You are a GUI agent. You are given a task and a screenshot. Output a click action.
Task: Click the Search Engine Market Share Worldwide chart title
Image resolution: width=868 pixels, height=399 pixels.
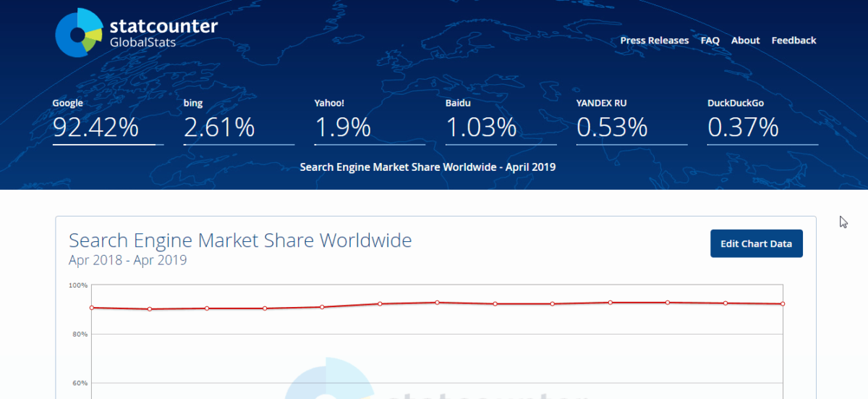(240, 240)
